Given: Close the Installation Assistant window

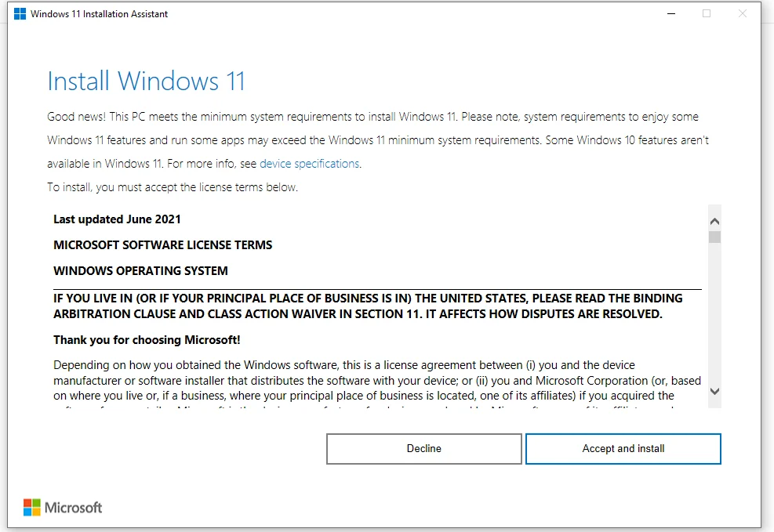Looking at the screenshot, I should 743,14.
